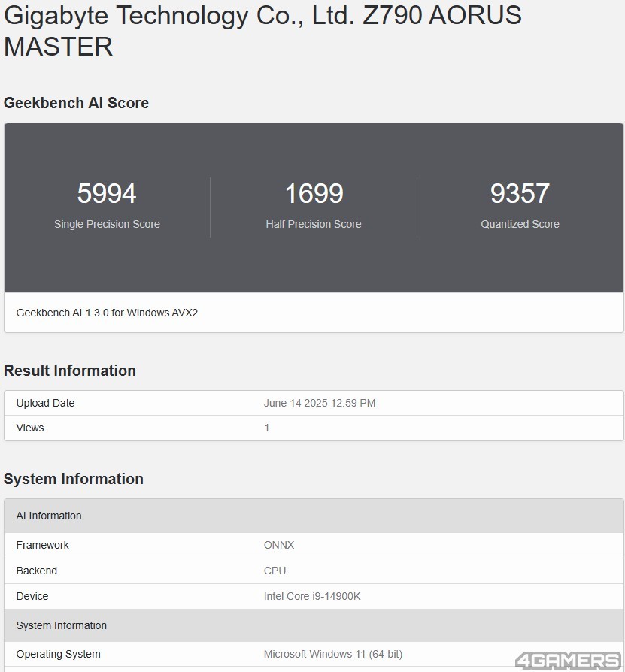Select the Result Information heading
The height and width of the screenshot is (672, 625).
(70, 371)
